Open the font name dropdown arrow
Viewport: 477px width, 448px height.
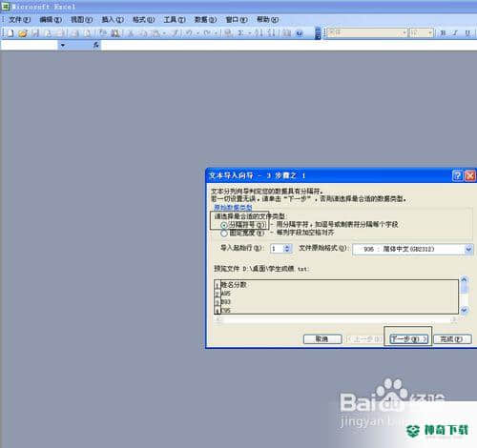point(404,32)
